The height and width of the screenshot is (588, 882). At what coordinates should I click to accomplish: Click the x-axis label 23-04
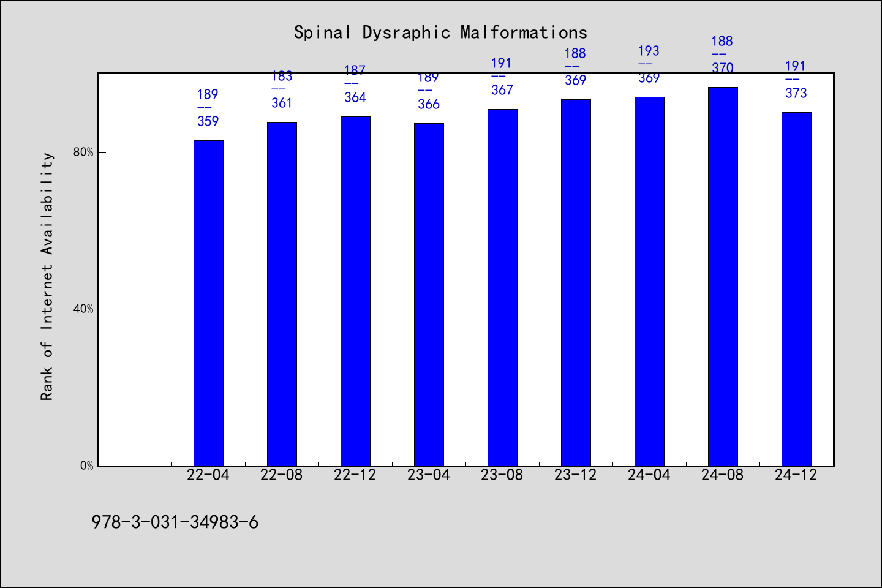(x=429, y=475)
